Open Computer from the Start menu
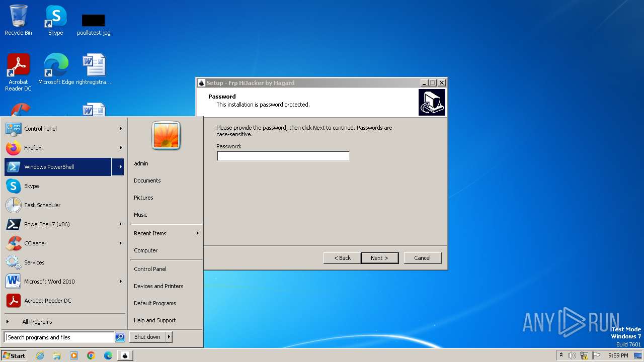The height and width of the screenshot is (362, 644). coord(166,250)
